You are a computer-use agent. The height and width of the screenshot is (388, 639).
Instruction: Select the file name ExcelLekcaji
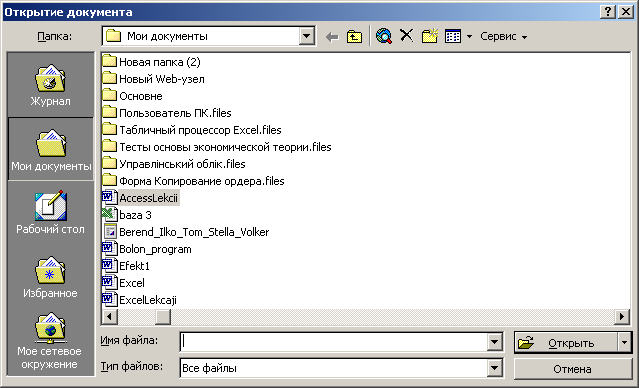(148, 300)
